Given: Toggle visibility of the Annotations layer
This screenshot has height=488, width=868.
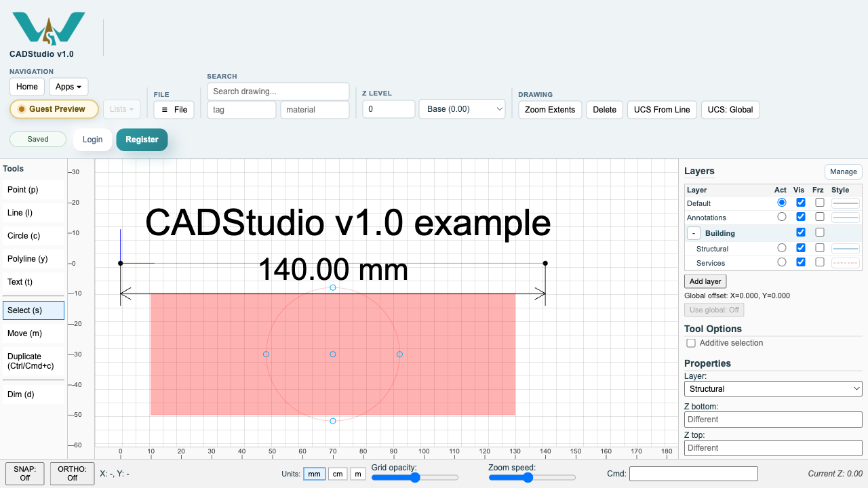Looking at the screenshot, I should click(x=801, y=217).
